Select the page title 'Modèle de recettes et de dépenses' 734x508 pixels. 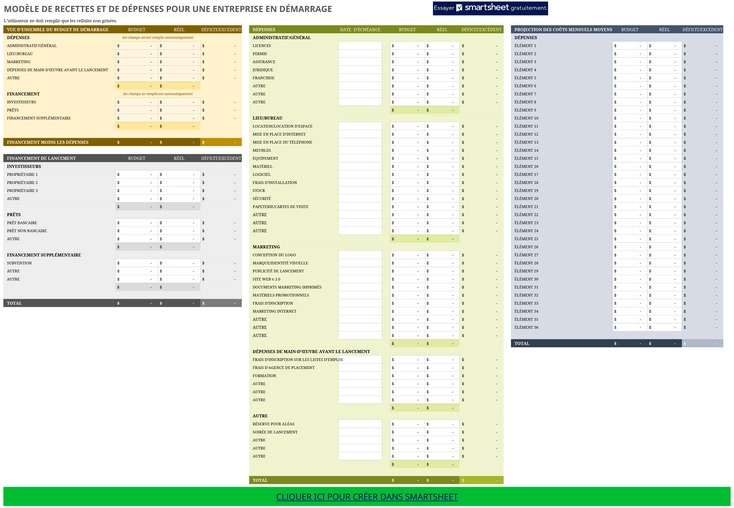168,9
